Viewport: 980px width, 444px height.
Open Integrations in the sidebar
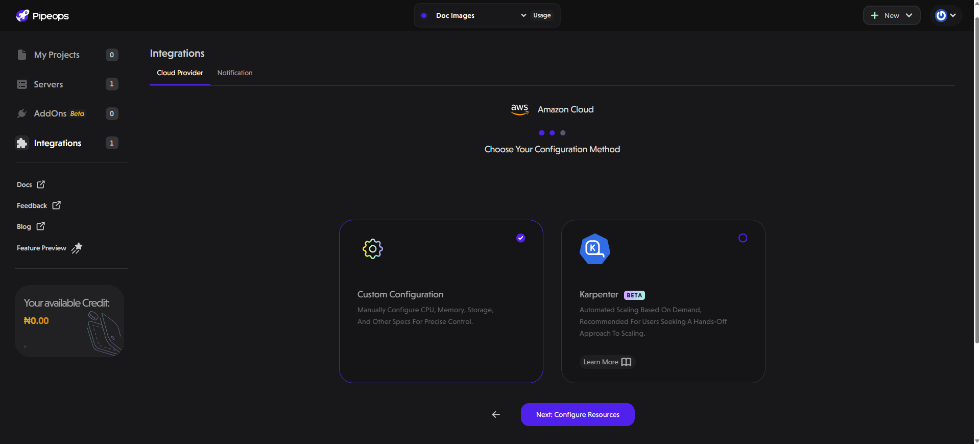point(68,143)
